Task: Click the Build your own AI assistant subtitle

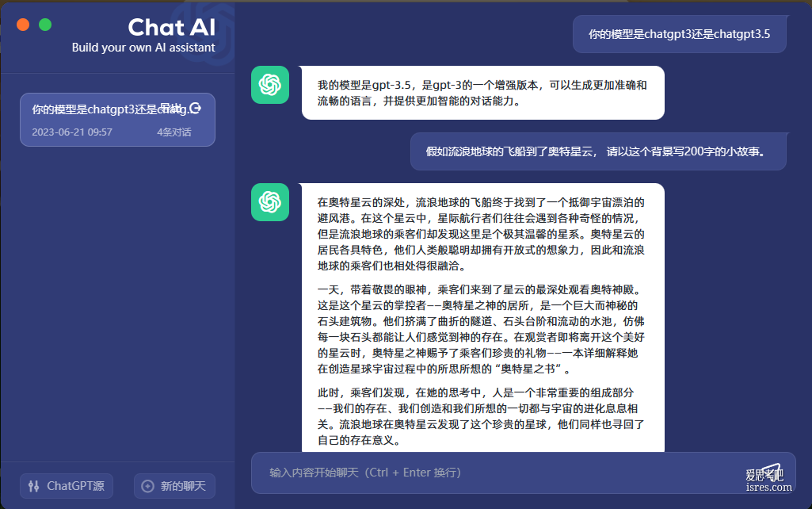Action: pyautogui.click(x=143, y=47)
